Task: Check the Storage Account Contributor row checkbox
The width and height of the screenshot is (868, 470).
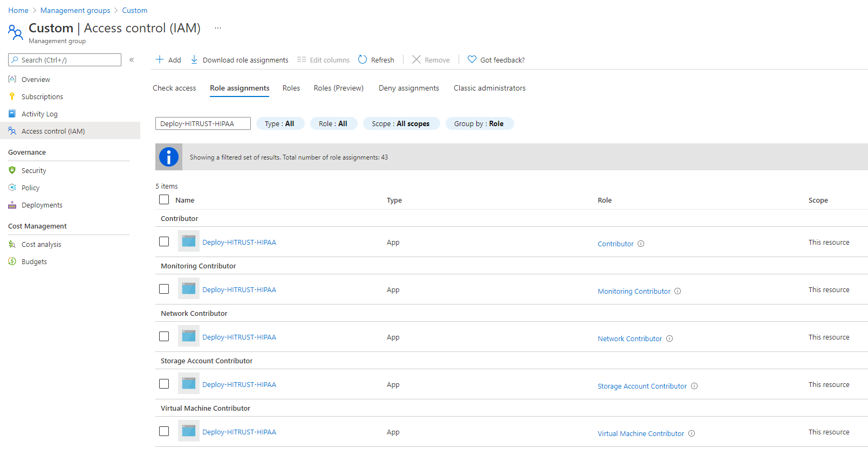Action: coord(164,384)
